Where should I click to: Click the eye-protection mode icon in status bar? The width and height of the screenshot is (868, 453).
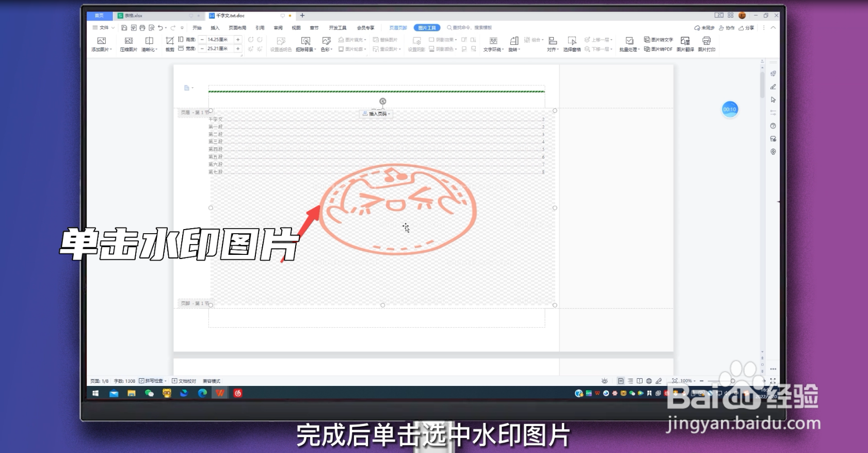click(x=604, y=381)
